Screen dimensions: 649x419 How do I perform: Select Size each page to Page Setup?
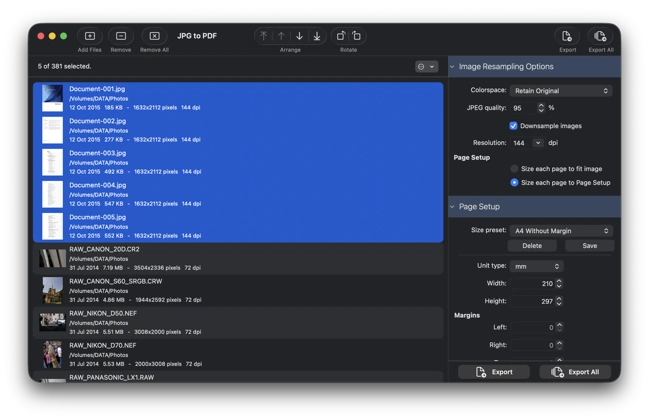point(514,183)
